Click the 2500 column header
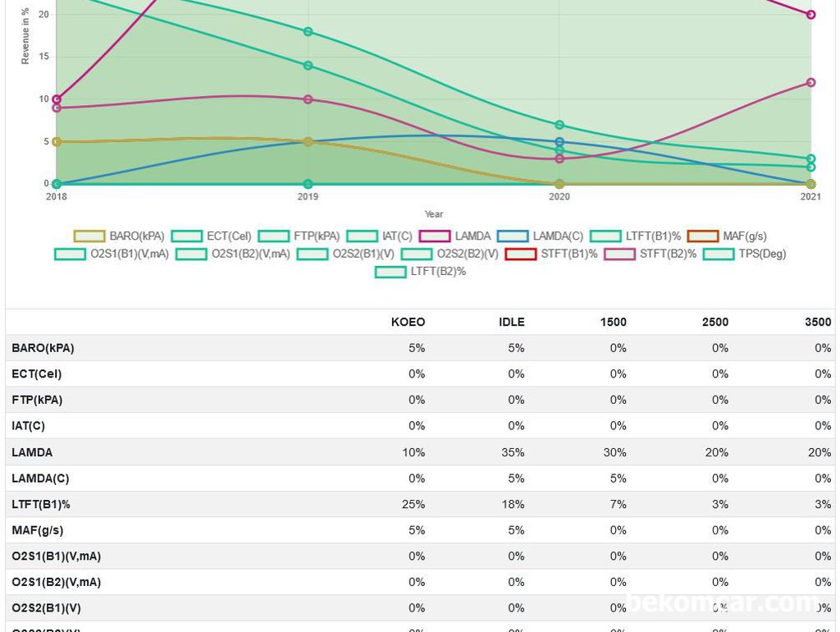840x632 pixels. point(715,323)
